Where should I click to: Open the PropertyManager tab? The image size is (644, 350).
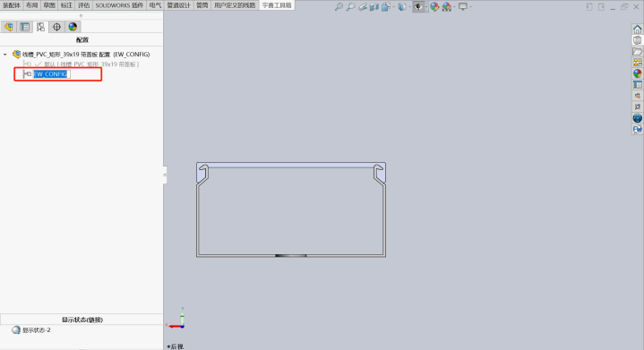point(25,27)
